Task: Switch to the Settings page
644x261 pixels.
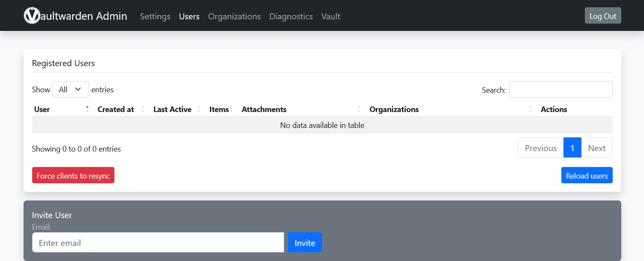Action: (155, 16)
